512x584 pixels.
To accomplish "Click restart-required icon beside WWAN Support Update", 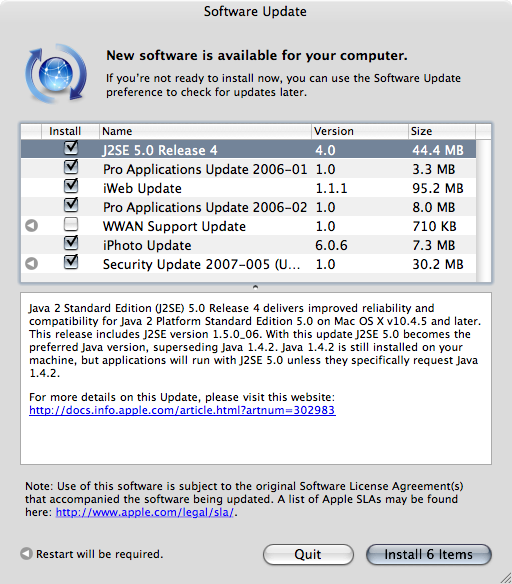I will [x=32, y=225].
